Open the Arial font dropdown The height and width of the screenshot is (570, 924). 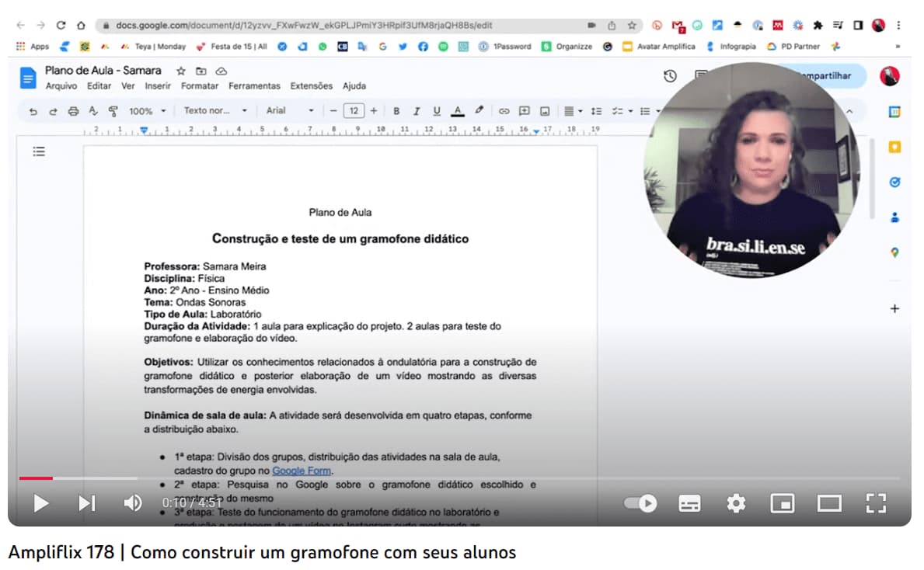coord(290,111)
